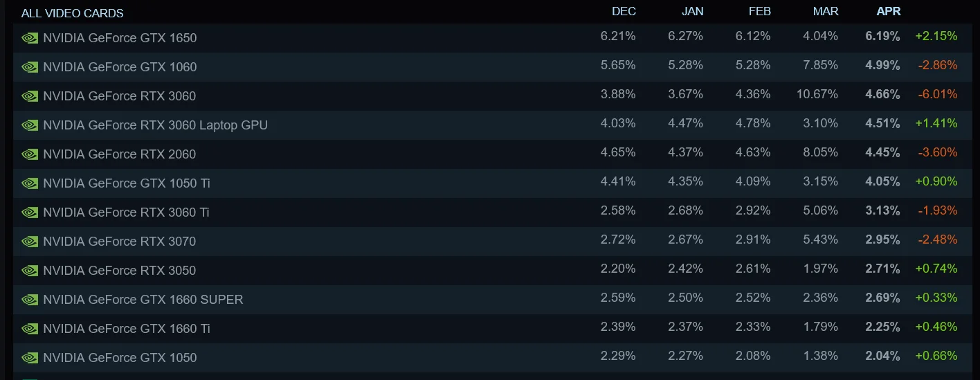The width and height of the screenshot is (980, 380).
Task: Select the NVIDIA GeForce GTX 1050 entry
Action: pyautogui.click(x=492, y=358)
